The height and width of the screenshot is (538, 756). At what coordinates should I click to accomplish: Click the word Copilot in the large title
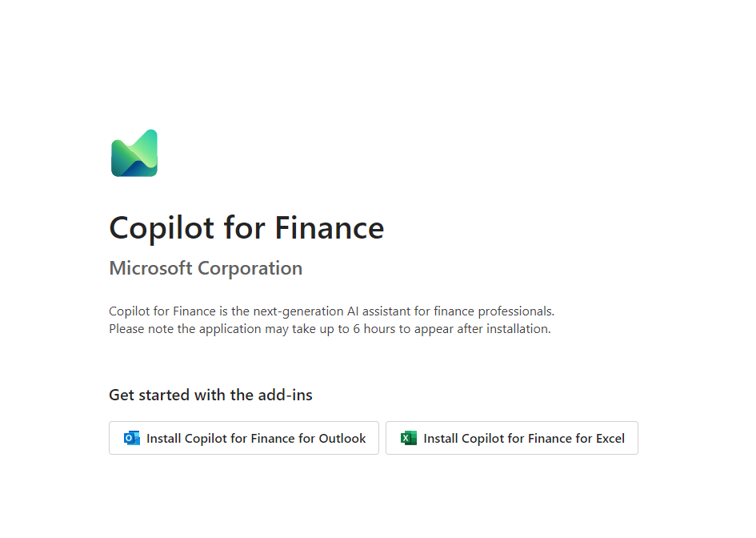162,228
